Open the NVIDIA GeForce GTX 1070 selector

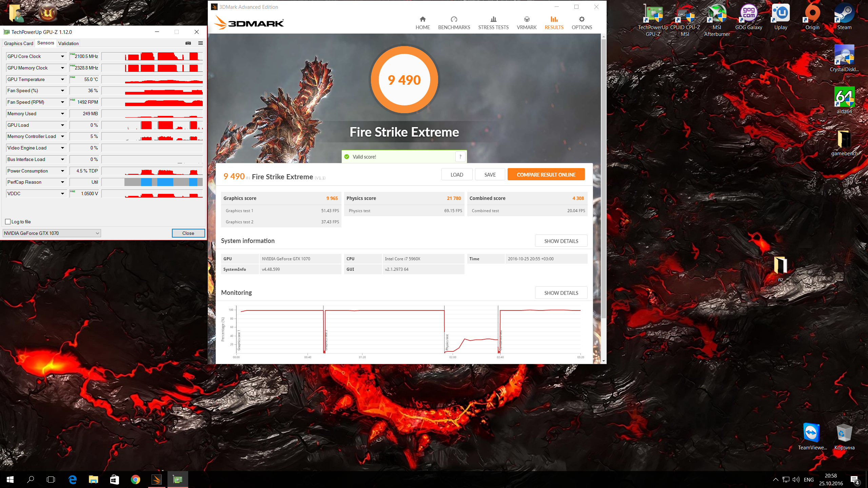[52, 233]
